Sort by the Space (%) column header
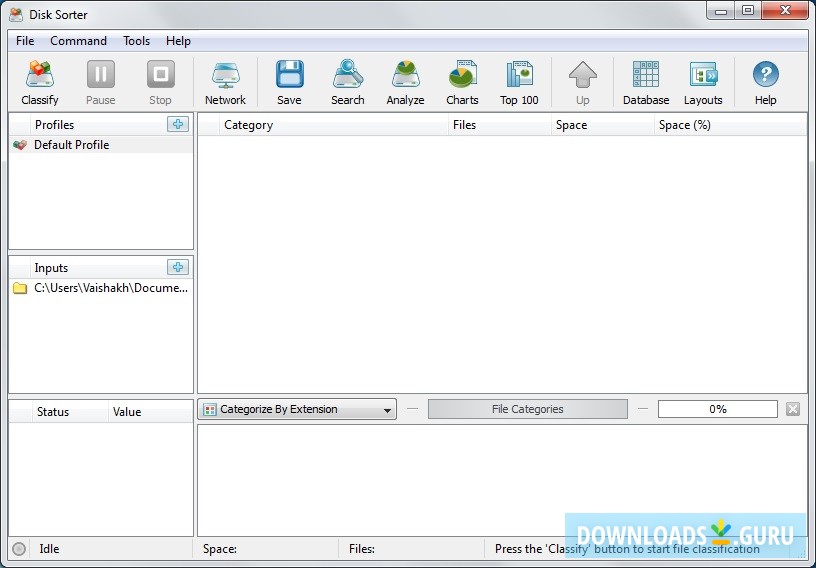This screenshot has height=568, width=816. (x=731, y=125)
